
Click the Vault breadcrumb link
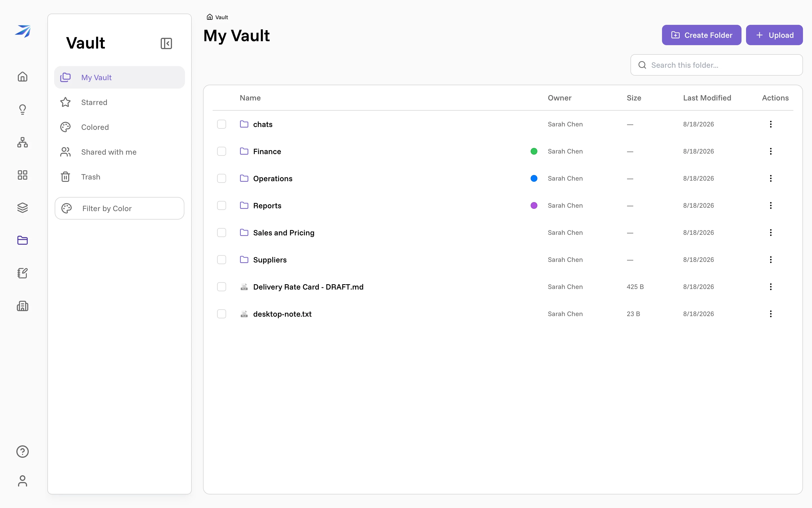click(x=221, y=17)
